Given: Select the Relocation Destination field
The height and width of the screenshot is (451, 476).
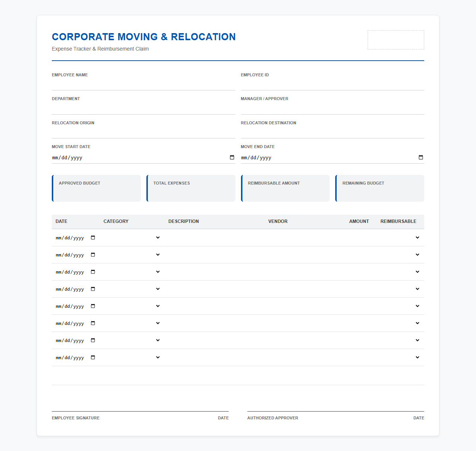Looking at the screenshot, I should 333,133.
